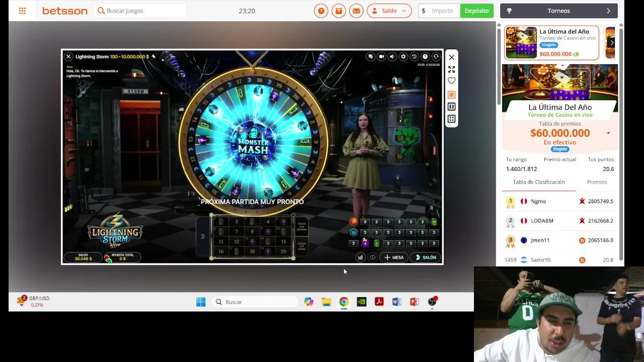
Task: Click the green Depósito button
Action: 476,11
